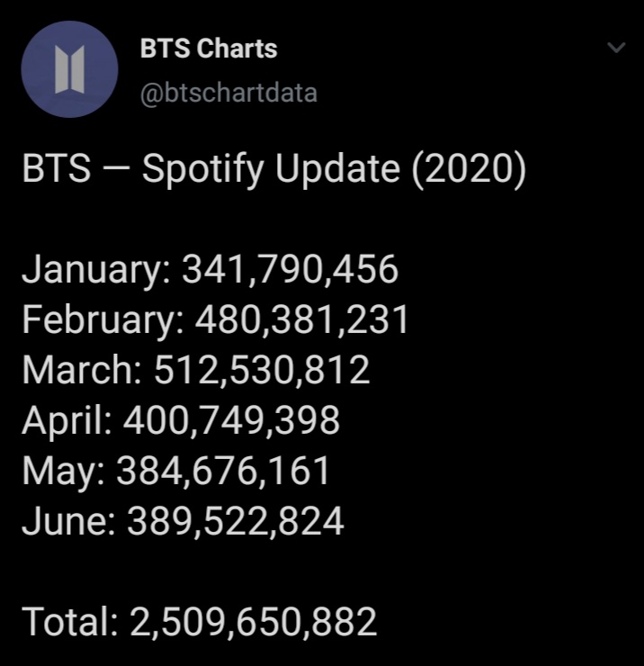
Task: Click the word "May" in the tweet
Action: [59, 472]
